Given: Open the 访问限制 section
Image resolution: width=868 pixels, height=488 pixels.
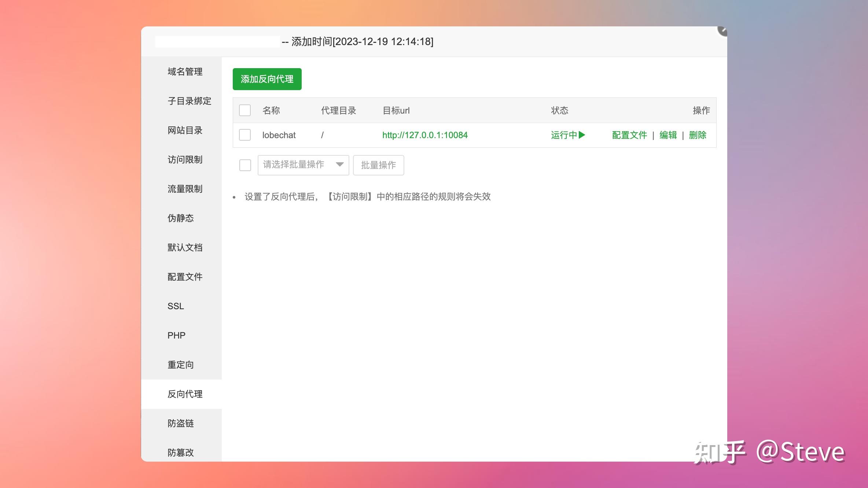Looking at the screenshot, I should [184, 160].
